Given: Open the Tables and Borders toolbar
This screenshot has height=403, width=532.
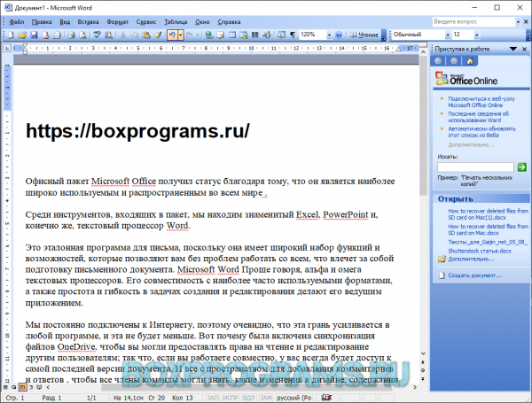Looking at the screenshot, I should 221,35.
